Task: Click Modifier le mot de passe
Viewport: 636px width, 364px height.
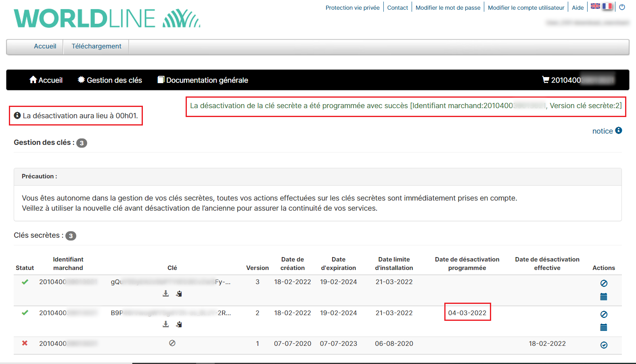Action: coord(448,8)
